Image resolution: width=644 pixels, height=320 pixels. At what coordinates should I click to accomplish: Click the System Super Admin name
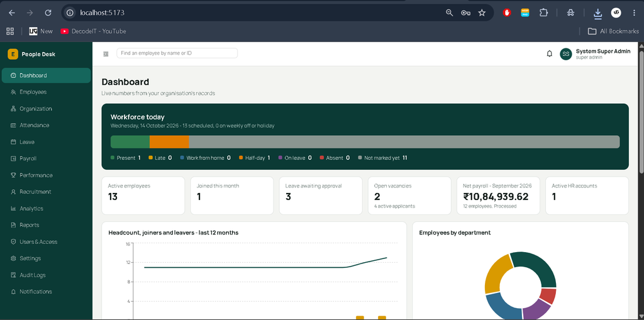[x=603, y=52]
